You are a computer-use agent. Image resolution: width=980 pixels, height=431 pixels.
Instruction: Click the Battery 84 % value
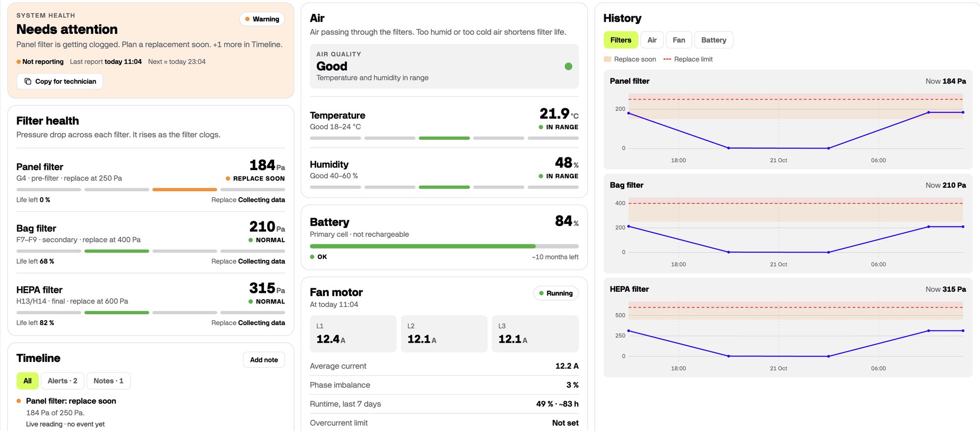pos(566,221)
